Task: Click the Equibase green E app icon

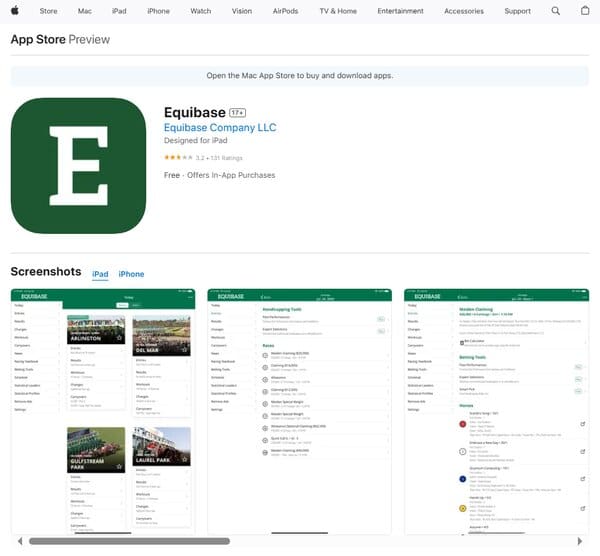Action: coord(78,166)
